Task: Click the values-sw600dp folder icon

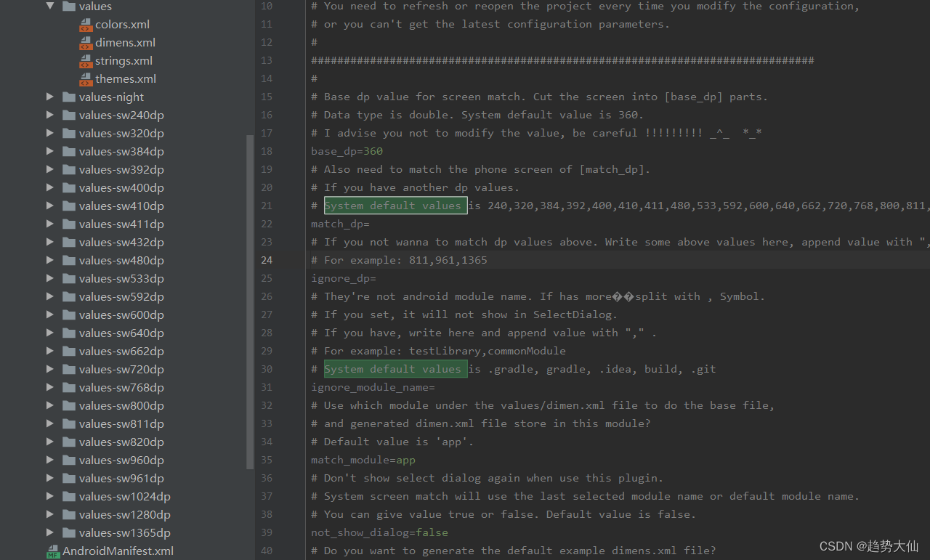Action: [x=69, y=315]
